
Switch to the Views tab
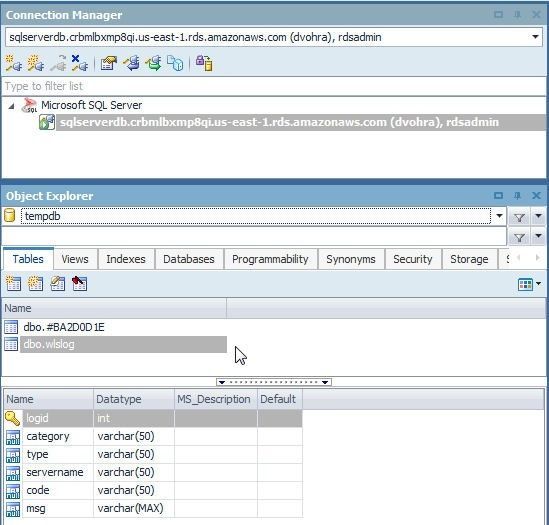pyautogui.click(x=75, y=259)
